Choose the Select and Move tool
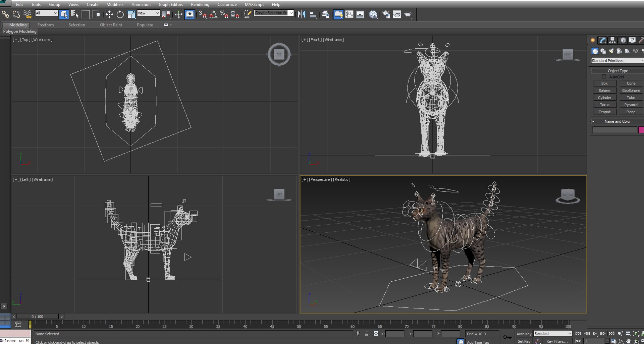The width and height of the screenshot is (644, 344). [109, 14]
